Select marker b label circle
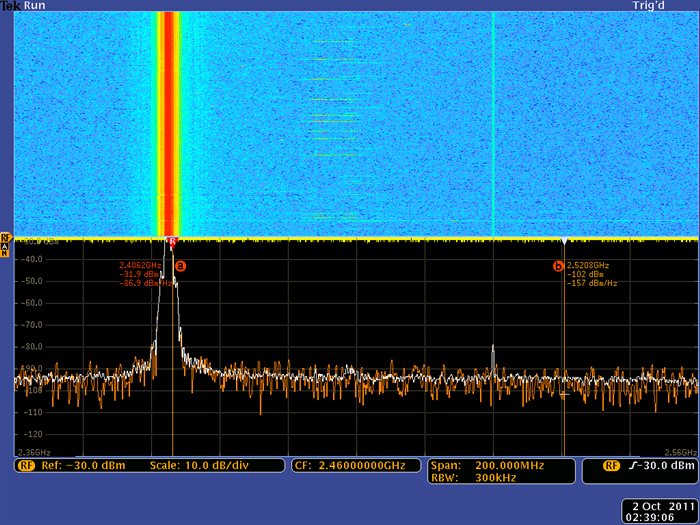Screen dimensions: 700x525 pyautogui.click(x=558, y=266)
